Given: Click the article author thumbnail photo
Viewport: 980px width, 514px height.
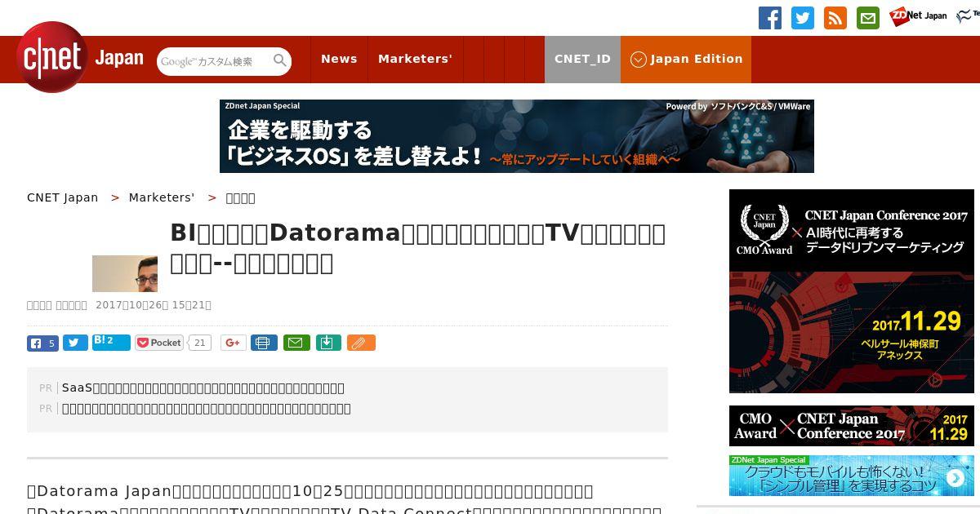Looking at the screenshot, I should pos(125,273).
